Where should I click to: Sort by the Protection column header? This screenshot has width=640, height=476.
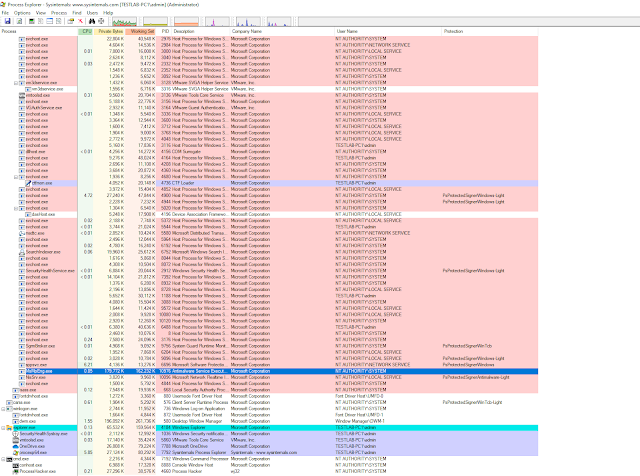(x=490, y=31)
